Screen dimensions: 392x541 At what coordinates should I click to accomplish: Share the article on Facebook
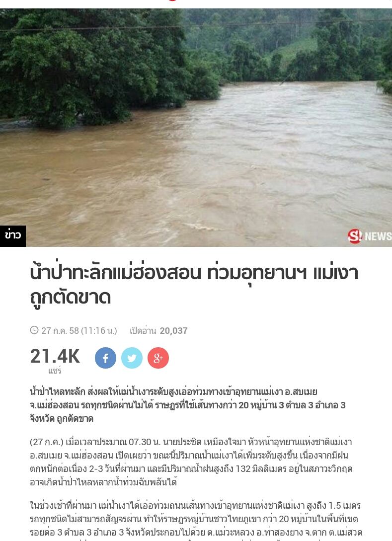106,358
